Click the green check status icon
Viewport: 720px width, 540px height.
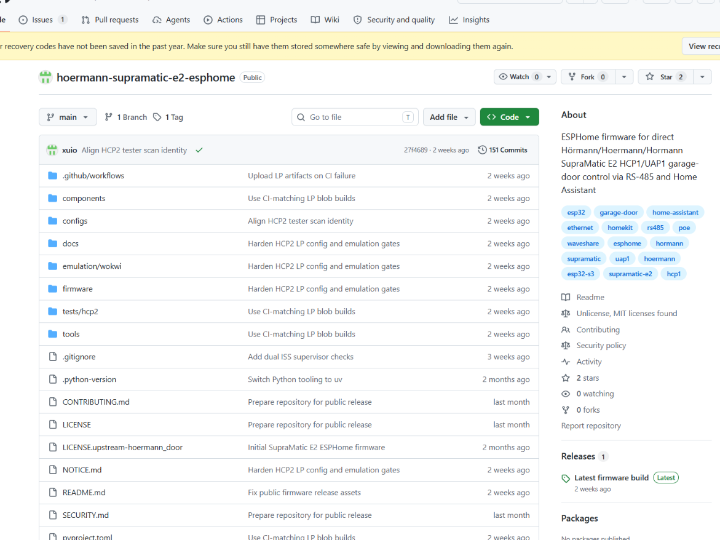click(199, 150)
